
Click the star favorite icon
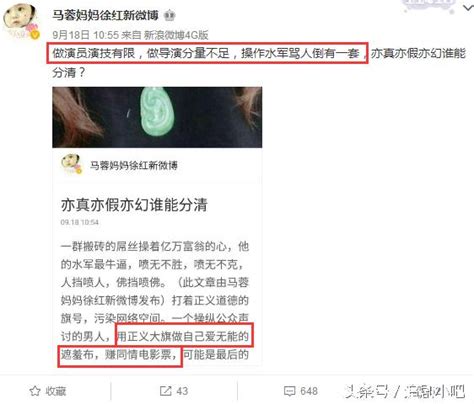pos(35,391)
